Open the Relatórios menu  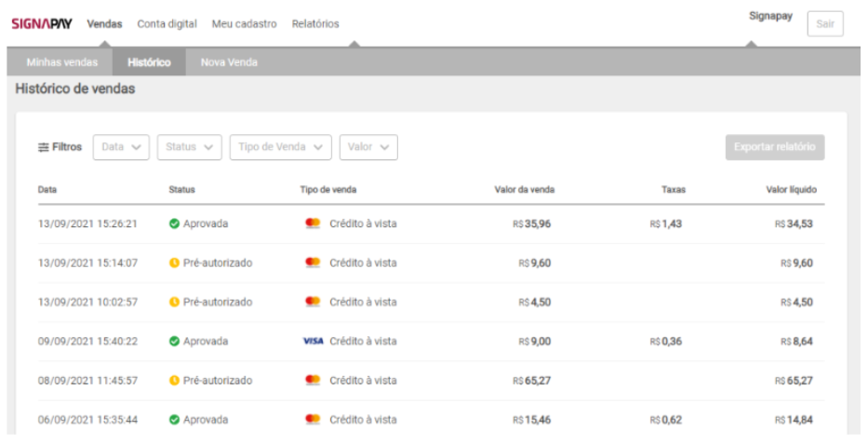pyautogui.click(x=315, y=23)
